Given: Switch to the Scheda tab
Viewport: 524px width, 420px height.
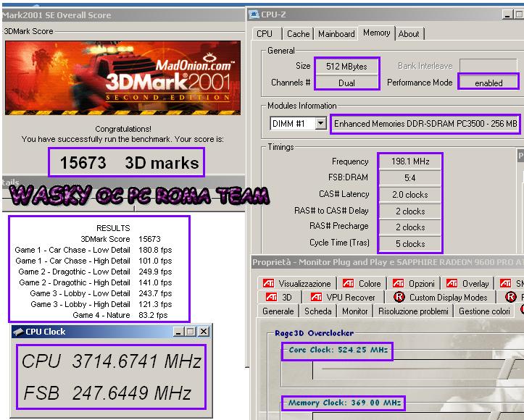Looking at the screenshot, I should tap(318, 311).
